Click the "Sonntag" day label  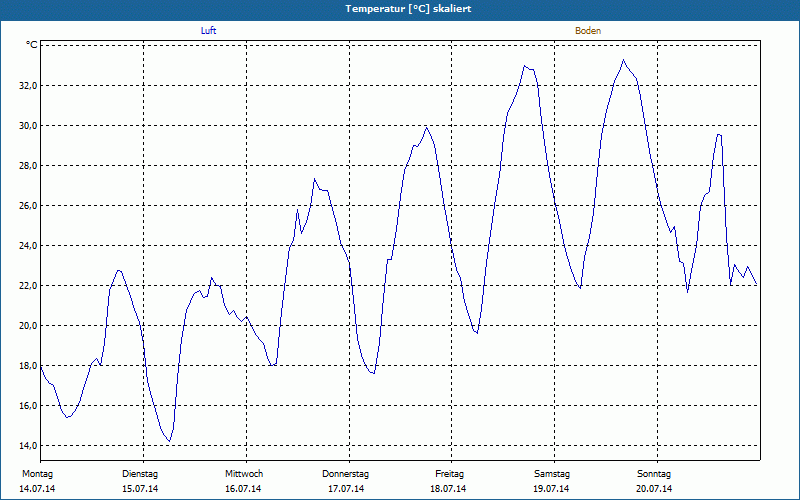tap(654, 474)
